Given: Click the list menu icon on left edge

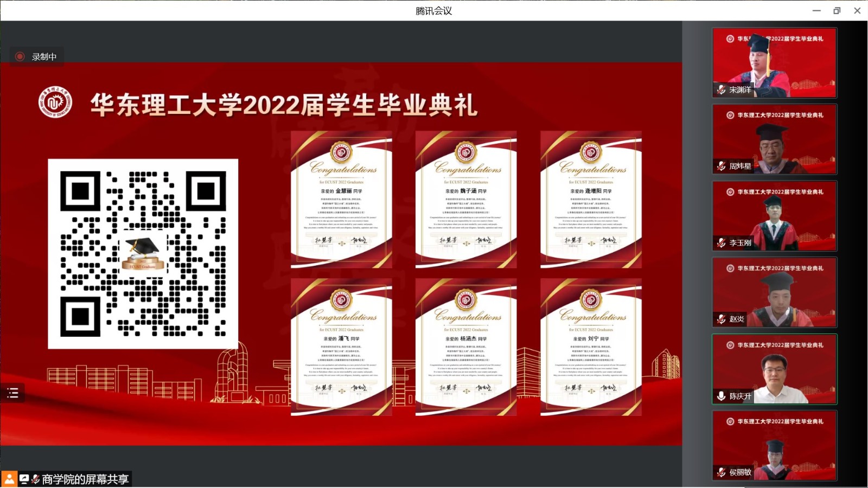Looking at the screenshot, I should [12, 393].
